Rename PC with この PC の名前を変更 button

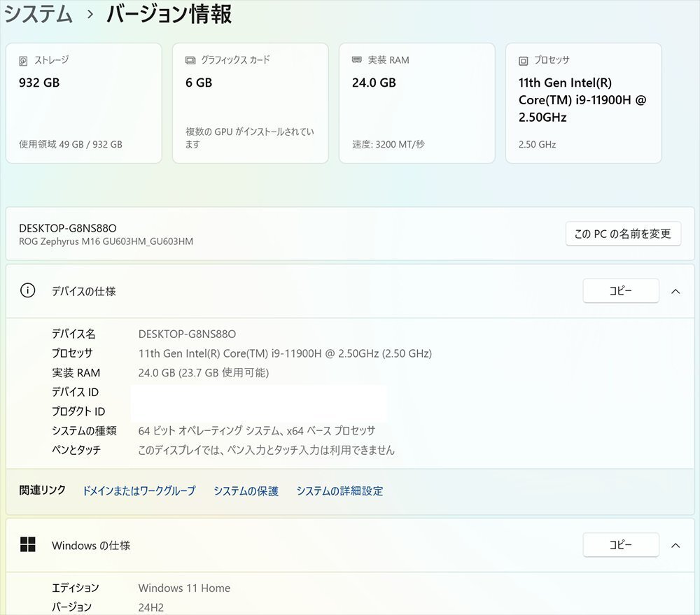coord(622,234)
